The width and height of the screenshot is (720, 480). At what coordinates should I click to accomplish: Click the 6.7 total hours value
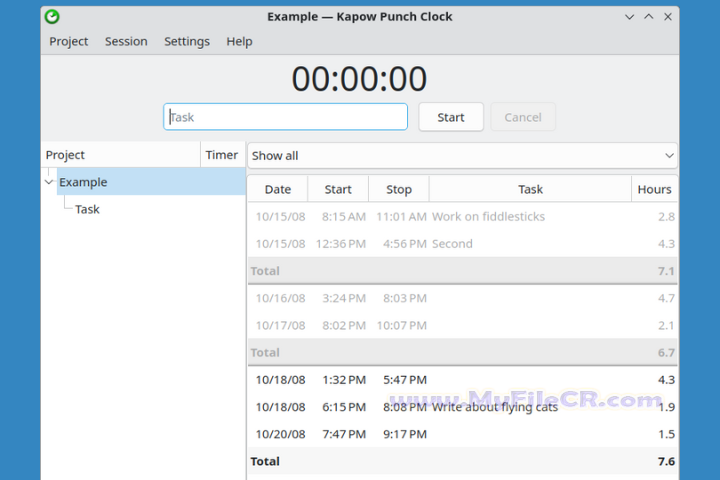[x=666, y=352]
